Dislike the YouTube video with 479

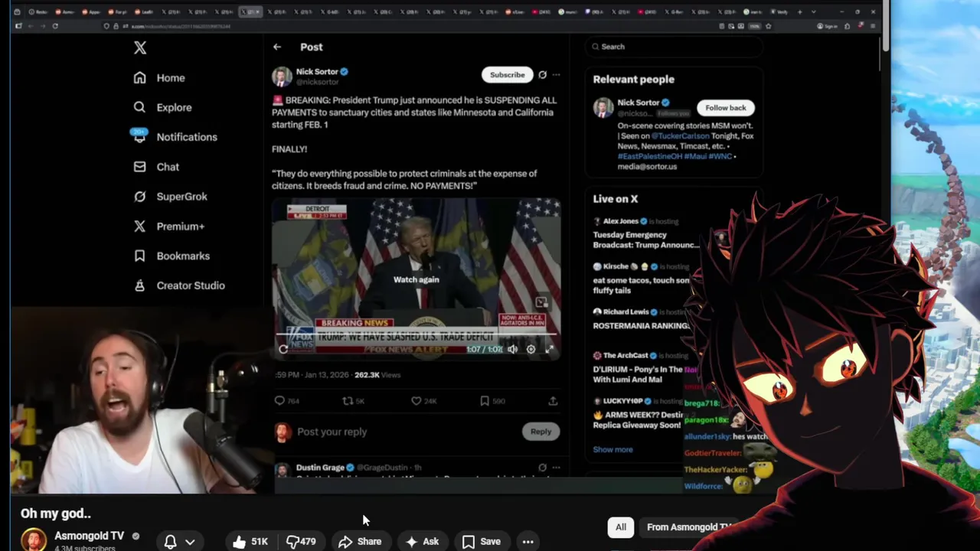coord(301,542)
